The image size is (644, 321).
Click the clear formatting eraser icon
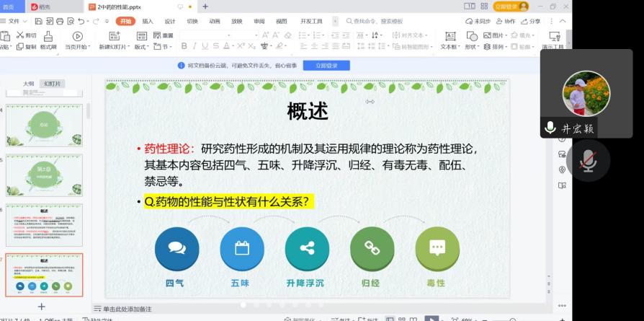(x=288, y=35)
